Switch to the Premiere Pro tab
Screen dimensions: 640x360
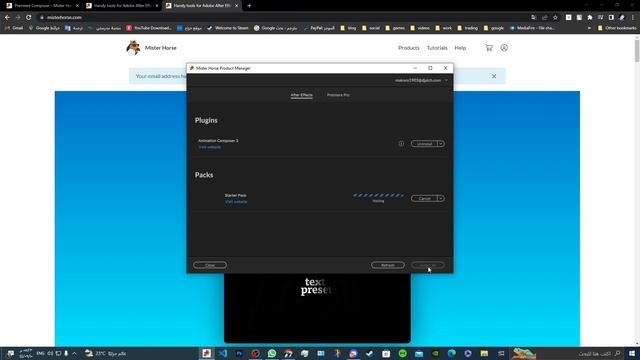(x=338, y=95)
